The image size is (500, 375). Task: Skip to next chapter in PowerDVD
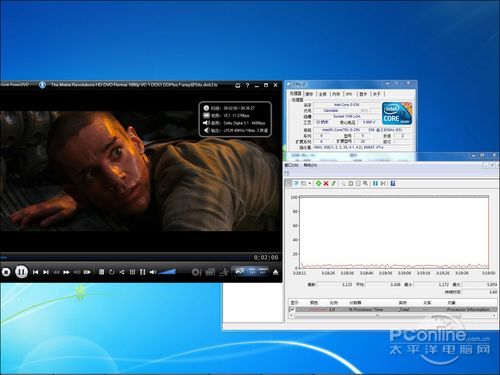click(x=46, y=272)
